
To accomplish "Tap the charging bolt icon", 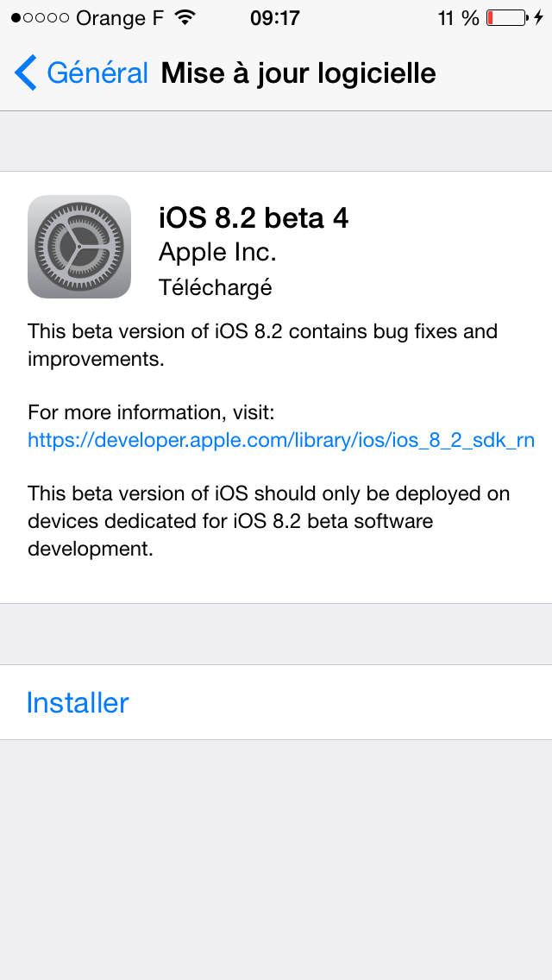I will 538,17.
